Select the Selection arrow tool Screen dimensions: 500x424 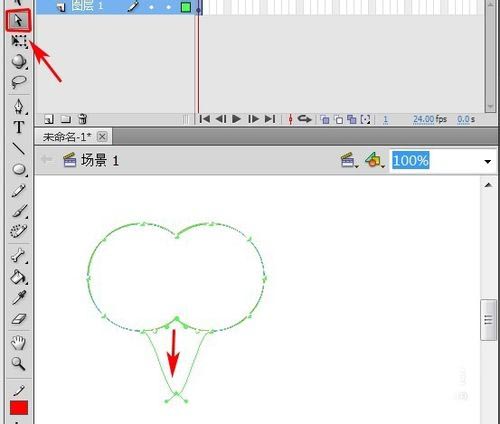18,21
